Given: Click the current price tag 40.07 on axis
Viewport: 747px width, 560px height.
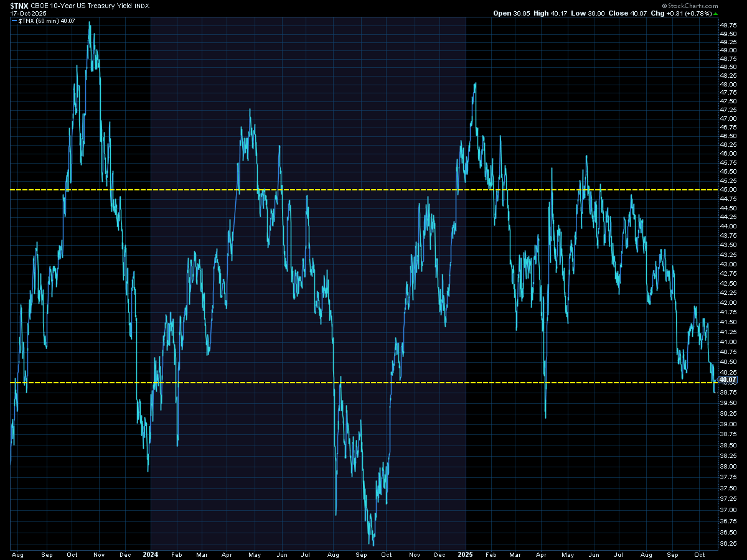Looking at the screenshot, I should [x=728, y=379].
